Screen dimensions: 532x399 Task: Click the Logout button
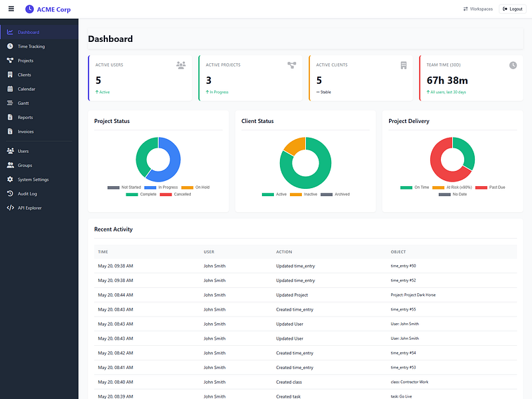(x=512, y=9)
